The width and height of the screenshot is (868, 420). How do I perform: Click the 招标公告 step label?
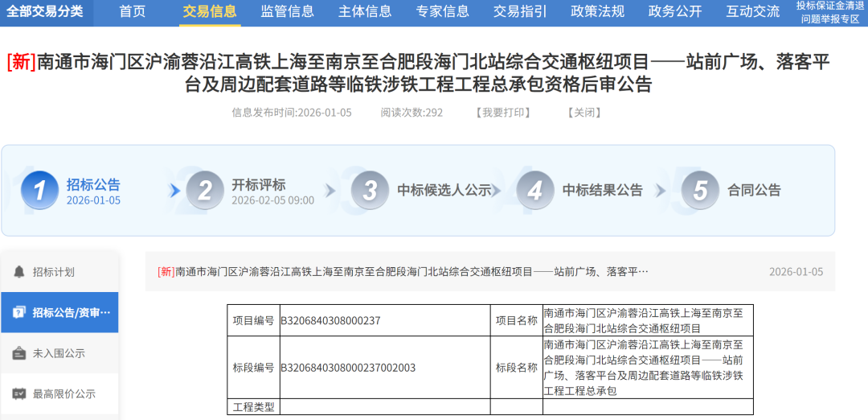tap(93, 184)
